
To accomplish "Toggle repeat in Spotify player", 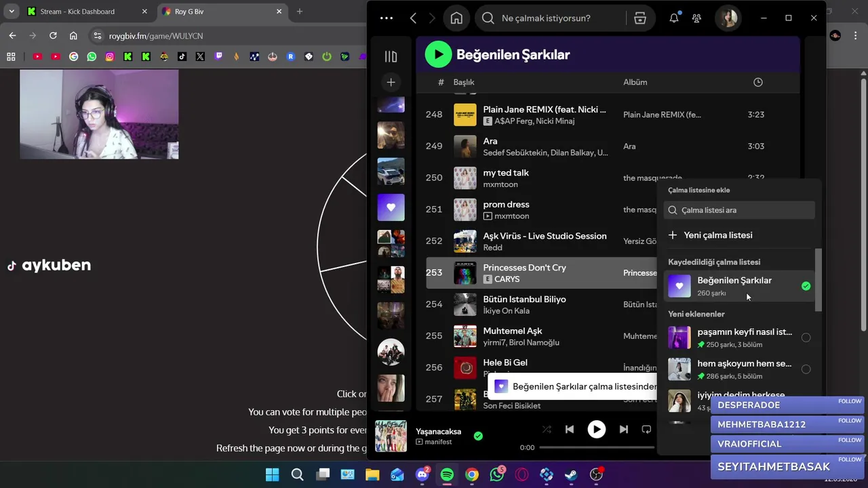I will 646,429.
